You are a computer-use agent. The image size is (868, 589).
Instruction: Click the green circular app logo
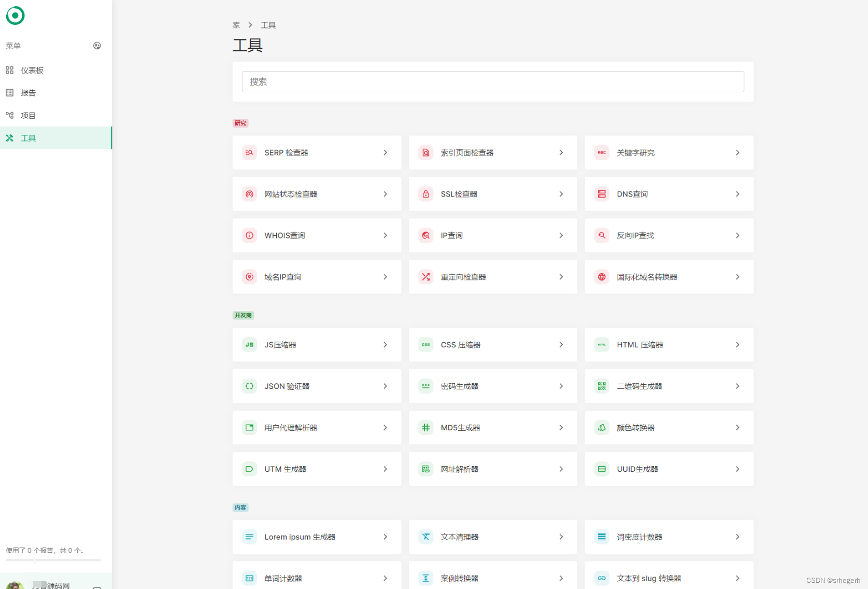(x=15, y=16)
